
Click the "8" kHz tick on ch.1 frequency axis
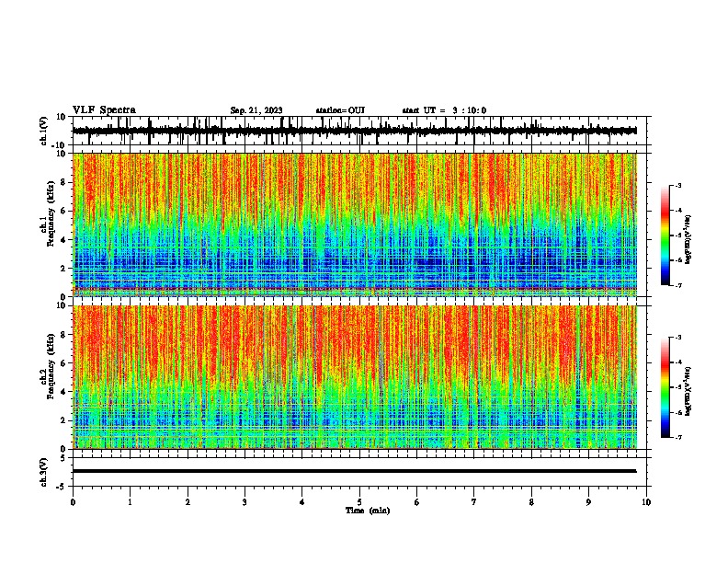tap(64, 182)
